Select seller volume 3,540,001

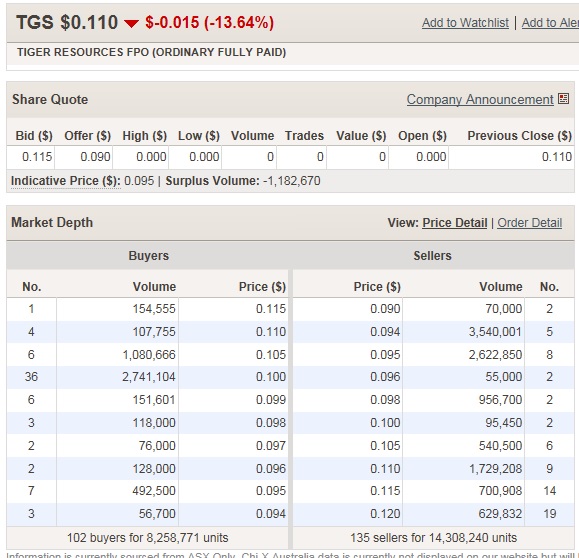[x=495, y=332]
